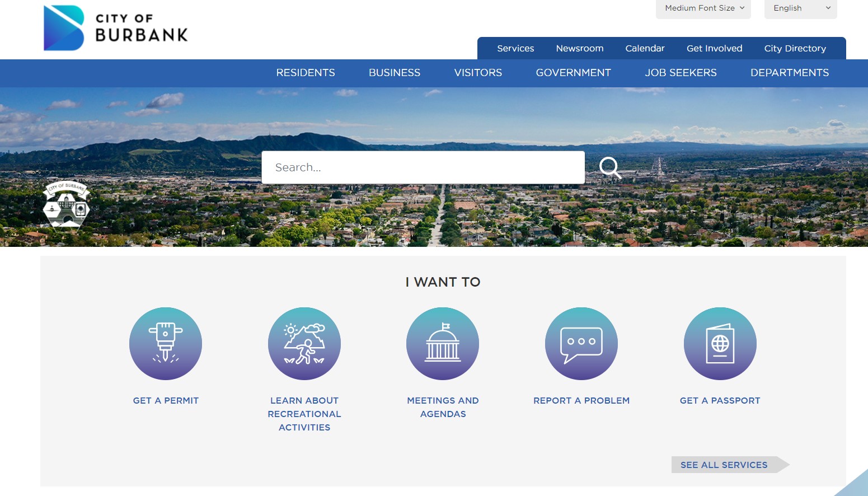
Task: Click the Meetings and Agendas text link
Action: [x=443, y=407]
